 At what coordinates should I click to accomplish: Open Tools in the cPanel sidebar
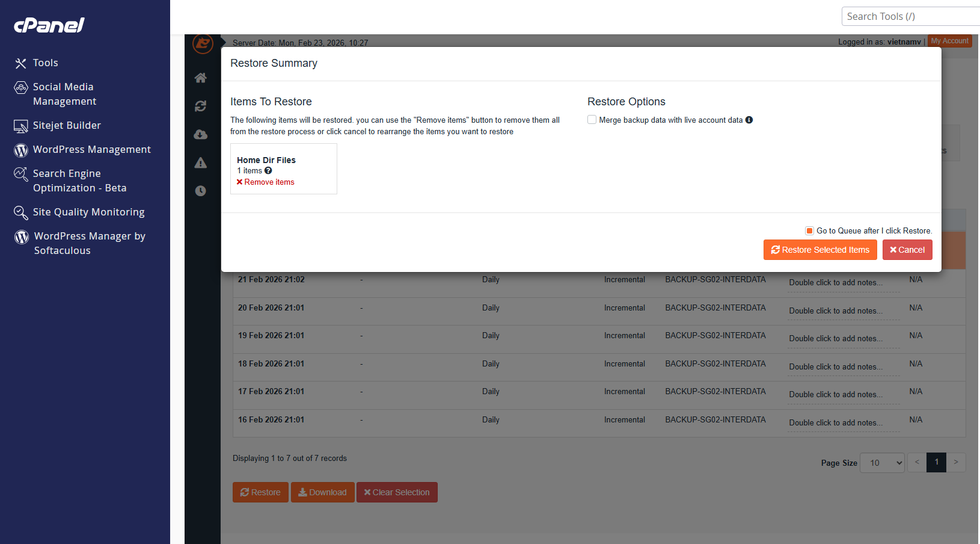tap(45, 63)
